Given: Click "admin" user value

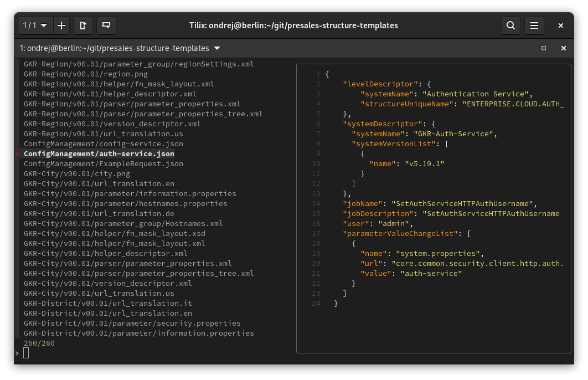Looking at the screenshot, I should coord(394,224).
